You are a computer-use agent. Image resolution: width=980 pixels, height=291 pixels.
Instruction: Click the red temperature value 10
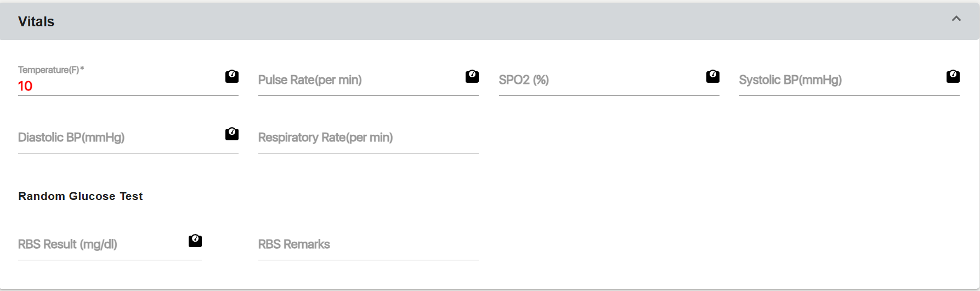(25, 86)
